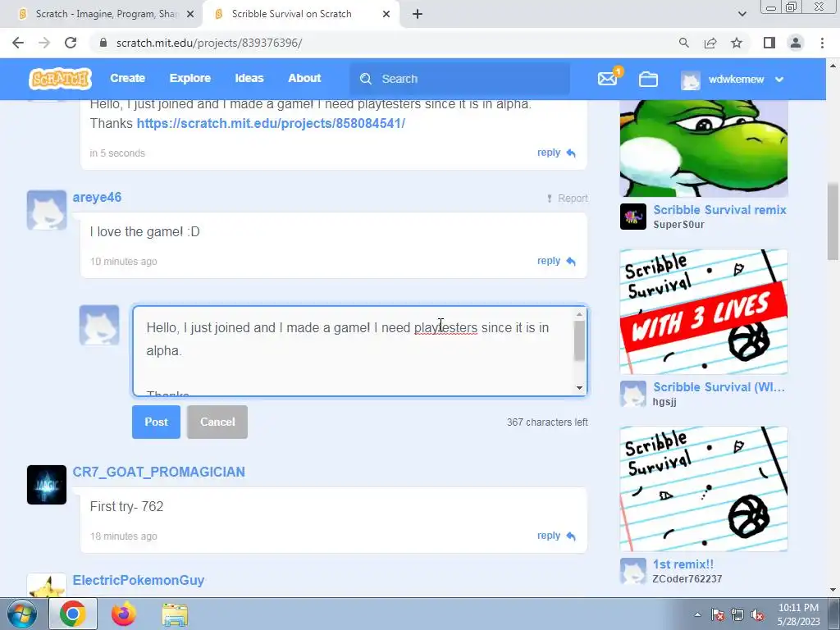Expand the wdwkemew account dropdown
This screenshot has height=630, width=840.
click(x=779, y=80)
